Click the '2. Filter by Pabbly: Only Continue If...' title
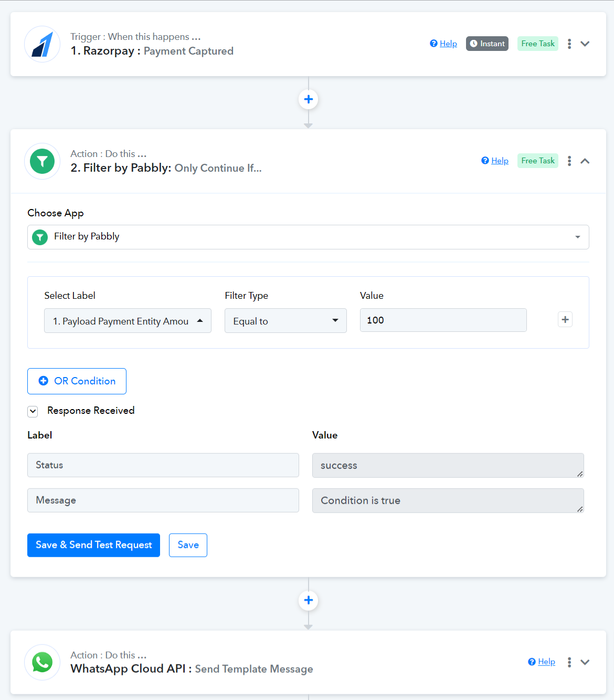The width and height of the screenshot is (614, 700). click(x=166, y=168)
